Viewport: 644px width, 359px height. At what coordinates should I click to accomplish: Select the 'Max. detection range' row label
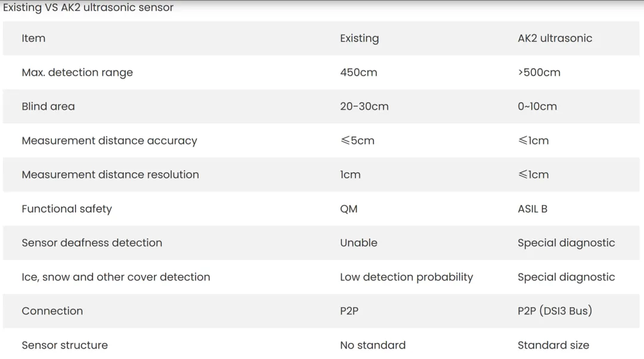(77, 73)
